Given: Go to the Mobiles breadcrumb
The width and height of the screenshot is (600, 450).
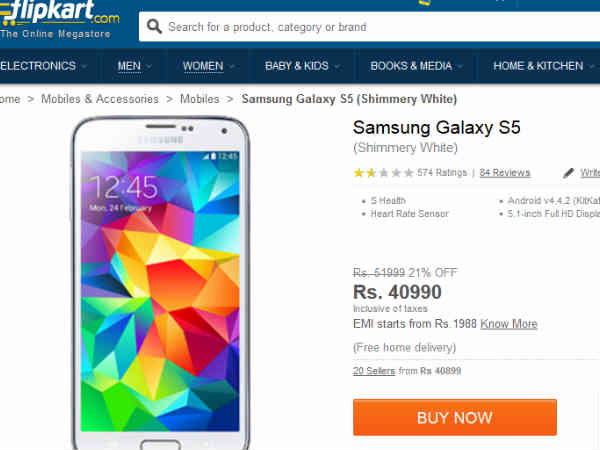Looking at the screenshot, I should click(x=200, y=99).
